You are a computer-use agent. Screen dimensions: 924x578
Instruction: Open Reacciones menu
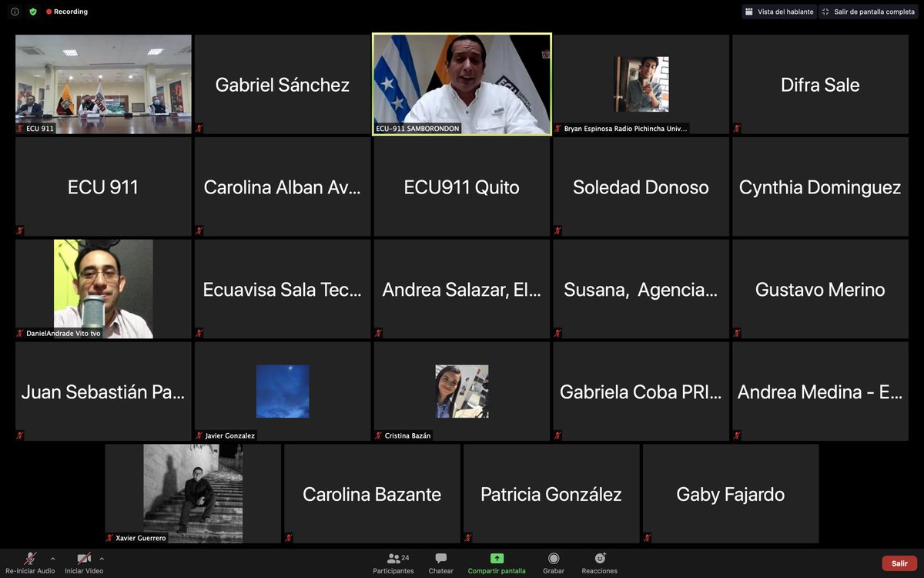pyautogui.click(x=599, y=563)
